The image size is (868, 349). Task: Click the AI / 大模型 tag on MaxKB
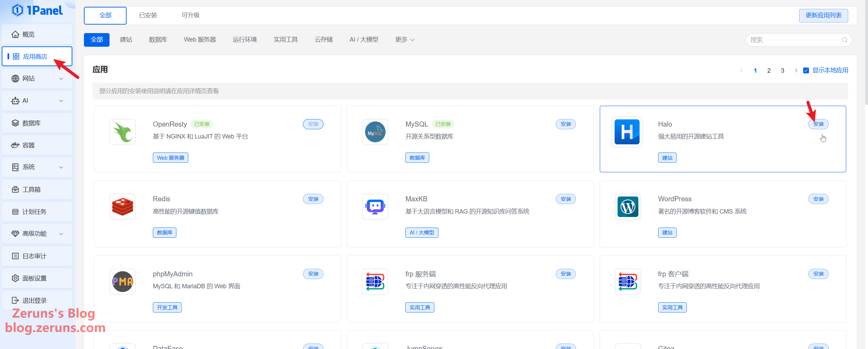(x=422, y=233)
